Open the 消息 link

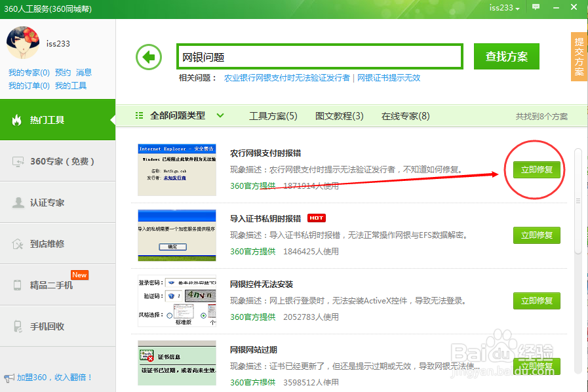(84, 72)
